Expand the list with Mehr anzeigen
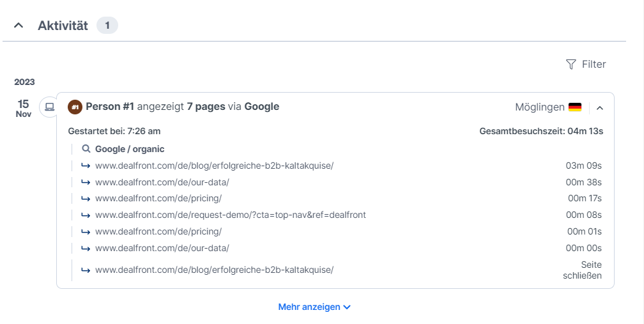This screenshot has width=644, height=324. click(x=314, y=307)
